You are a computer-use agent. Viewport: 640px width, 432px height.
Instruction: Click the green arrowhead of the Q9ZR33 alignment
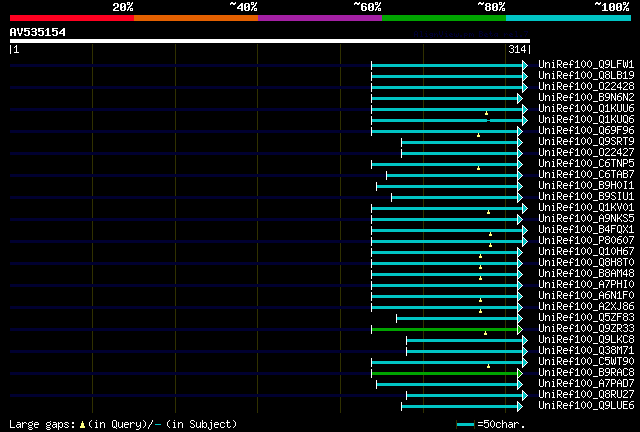click(520, 329)
